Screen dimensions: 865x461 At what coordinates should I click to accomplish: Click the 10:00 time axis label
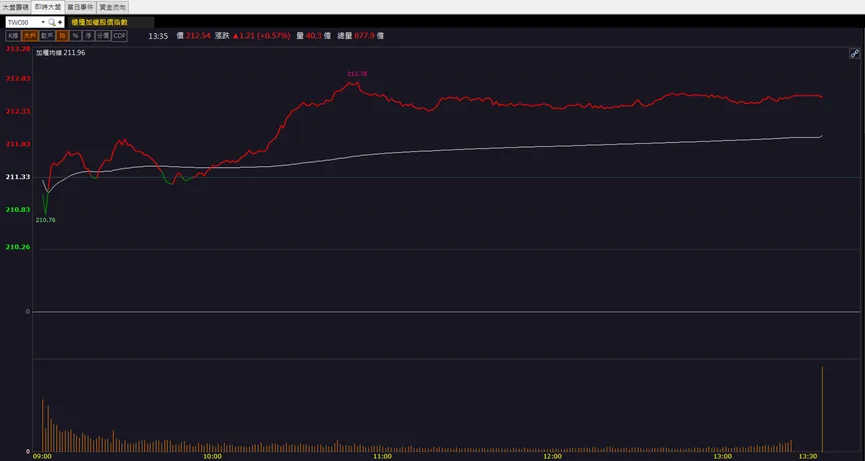212,457
